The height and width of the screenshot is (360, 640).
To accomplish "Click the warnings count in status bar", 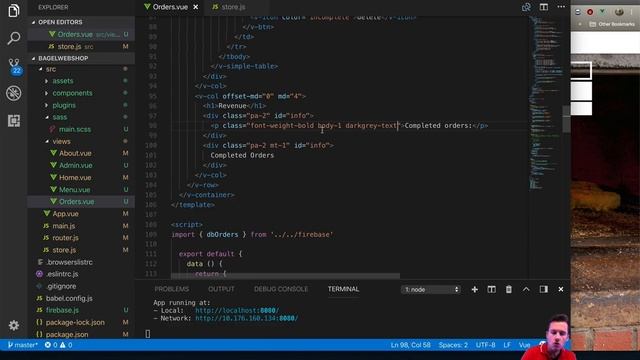I will tap(66, 345).
